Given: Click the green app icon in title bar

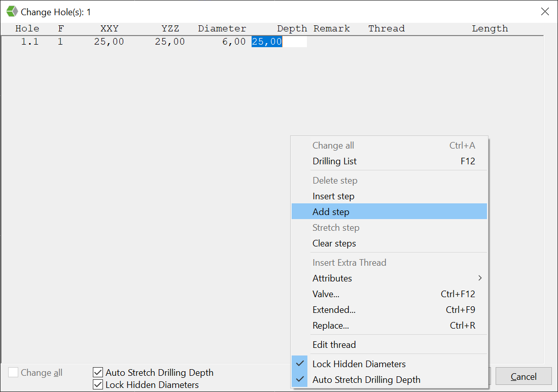Looking at the screenshot, I should click(12, 11).
